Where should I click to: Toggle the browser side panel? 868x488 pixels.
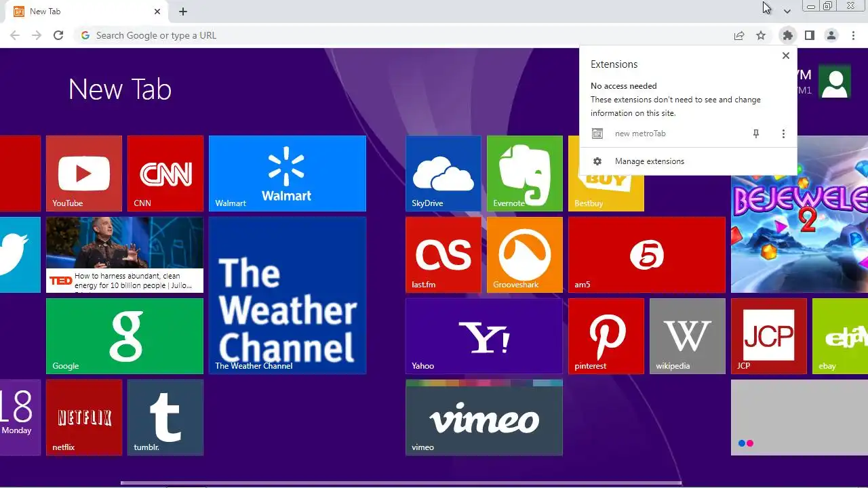(x=810, y=35)
